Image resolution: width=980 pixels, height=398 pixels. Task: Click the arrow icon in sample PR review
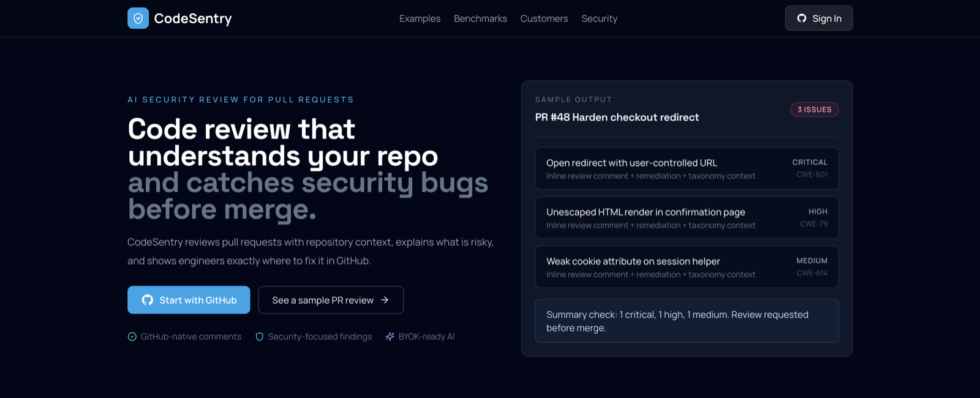coord(385,300)
